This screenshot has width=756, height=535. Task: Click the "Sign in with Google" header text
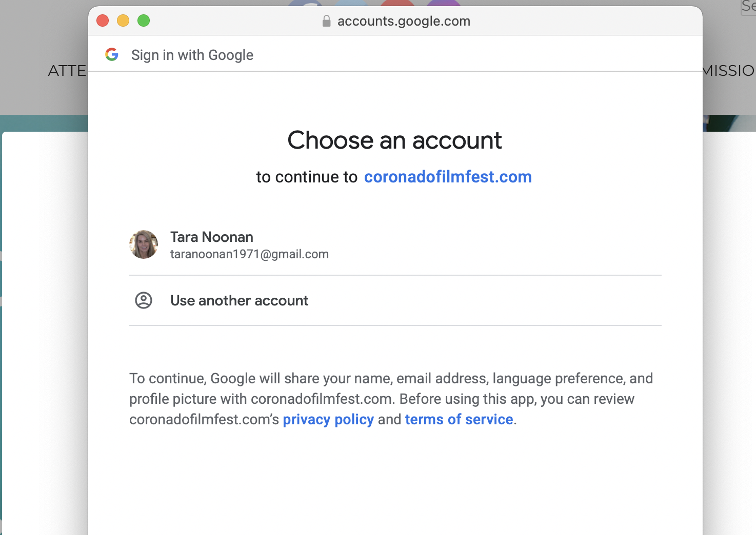click(x=192, y=55)
